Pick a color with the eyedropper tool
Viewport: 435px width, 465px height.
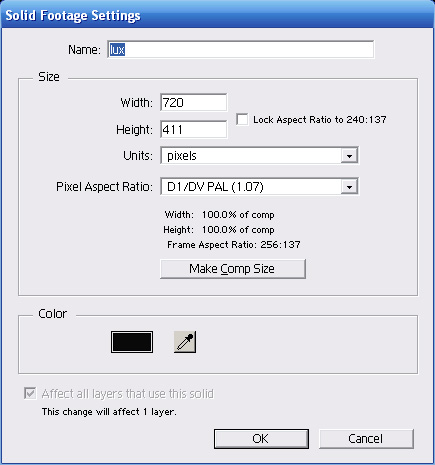tap(185, 342)
